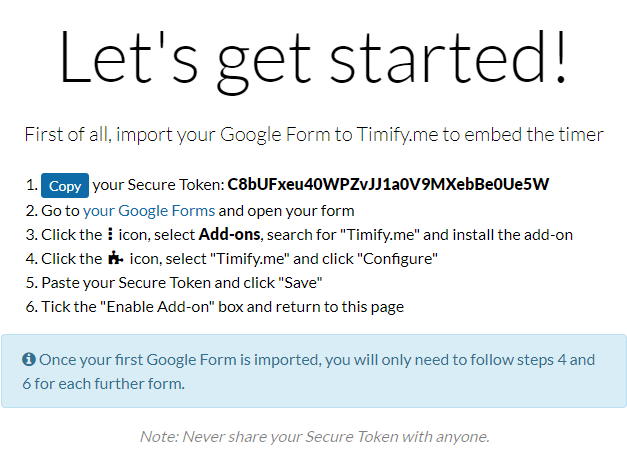Screen dimensions: 627x459
Task: Click "Save" text in step 5
Action: (303, 283)
